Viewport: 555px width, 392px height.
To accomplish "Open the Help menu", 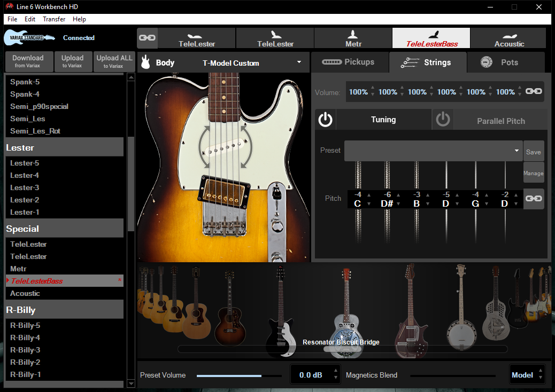I will pos(79,19).
